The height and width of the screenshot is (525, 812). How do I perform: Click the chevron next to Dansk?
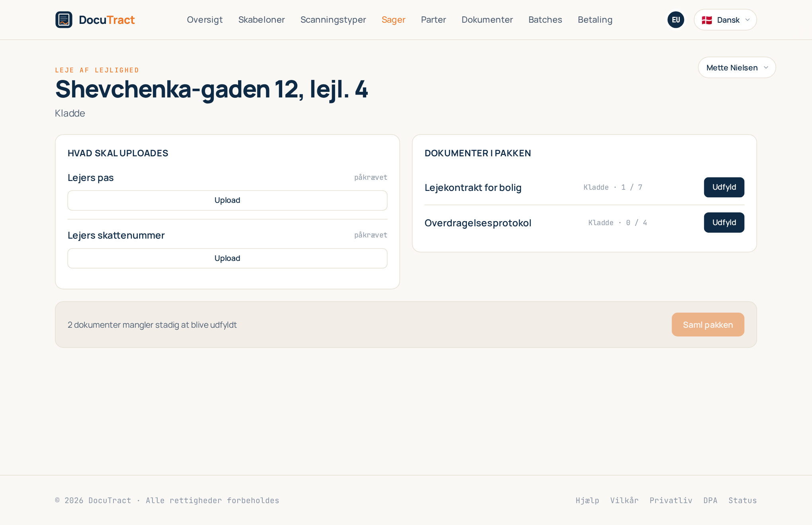point(748,20)
